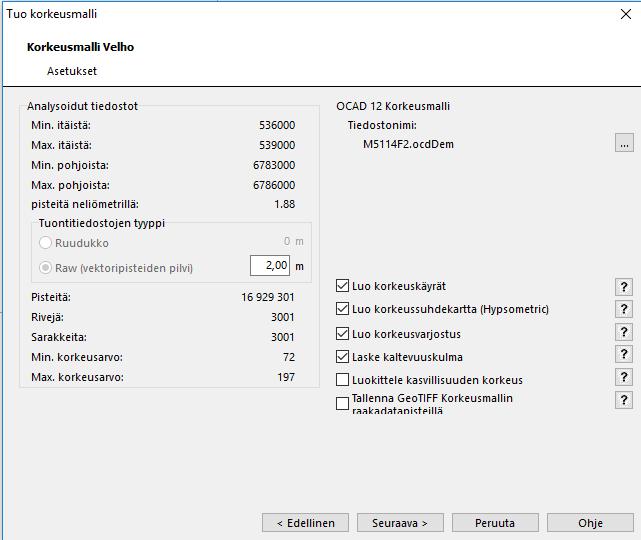Open help for Luo korkeuskäyrät option
Viewport: 641px width, 540px height.
click(x=624, y=287)
